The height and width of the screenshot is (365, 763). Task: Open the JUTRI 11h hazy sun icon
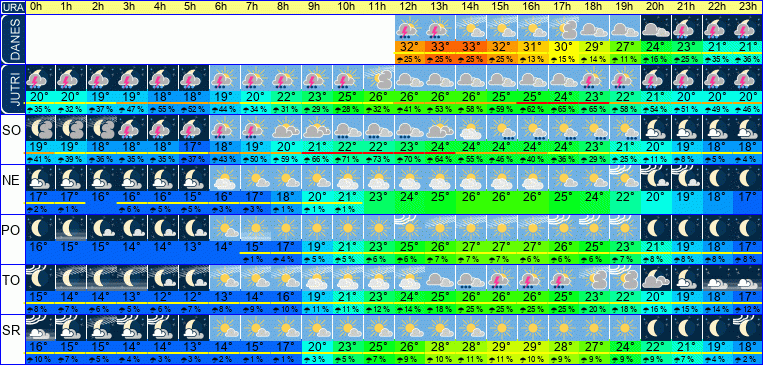tap(379, 78)
